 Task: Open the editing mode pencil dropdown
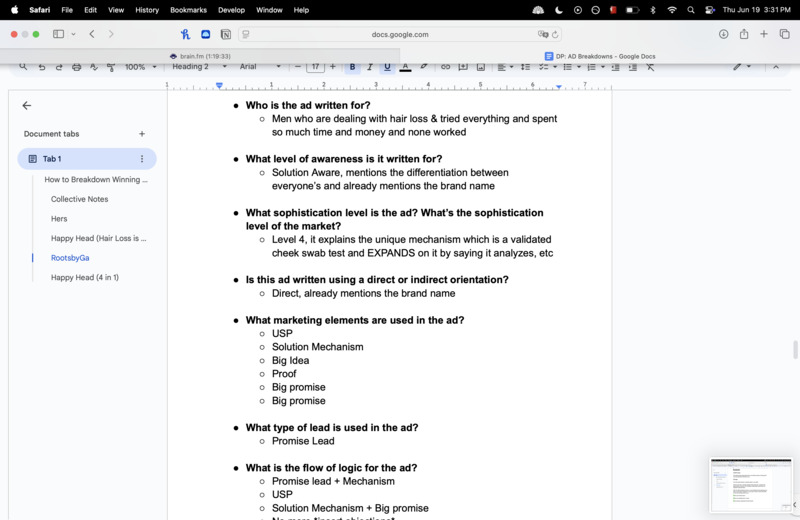pyautogui.click(x=742, y=67)
